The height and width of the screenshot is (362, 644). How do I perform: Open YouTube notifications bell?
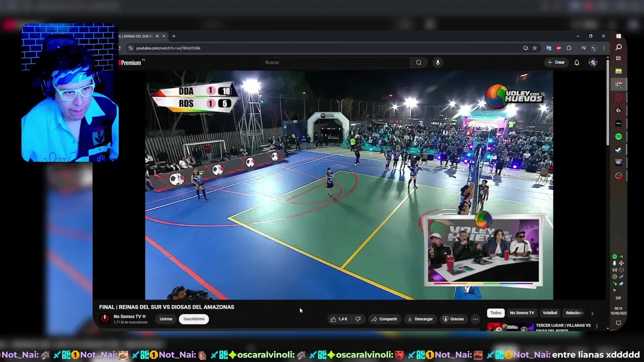click(577, 62)
